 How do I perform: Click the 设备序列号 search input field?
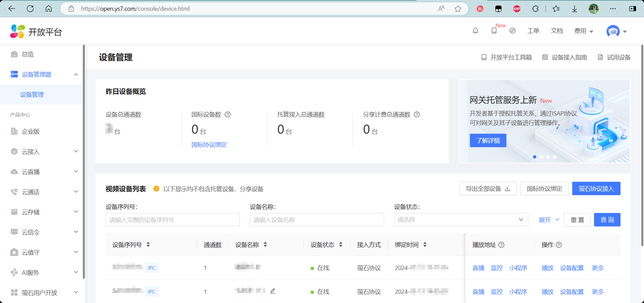[x=172, y=220]
